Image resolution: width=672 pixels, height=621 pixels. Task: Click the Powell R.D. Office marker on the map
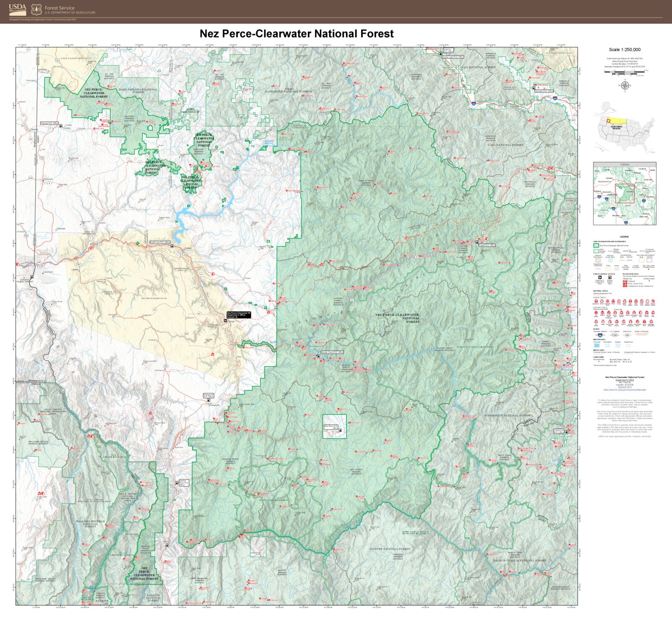[x=477, y=242]
